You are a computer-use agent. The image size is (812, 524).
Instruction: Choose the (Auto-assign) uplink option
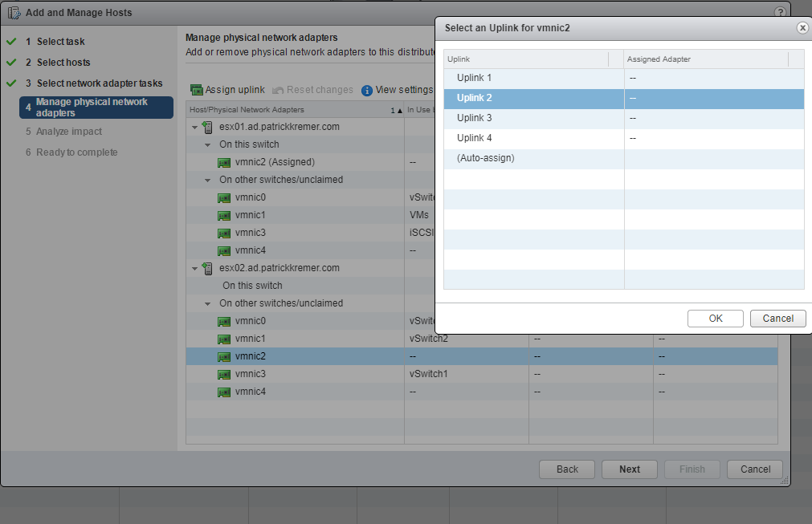[x=485, y=158]
